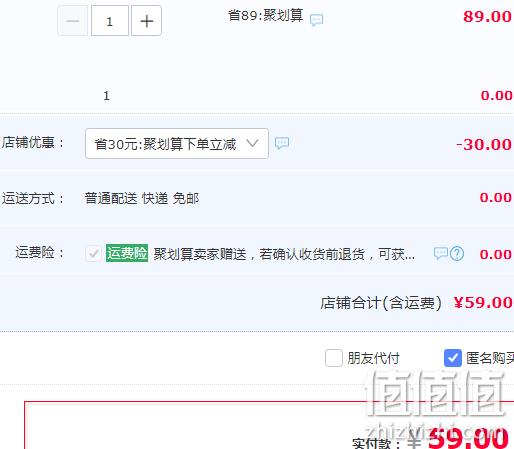The image size is (514, 449).
Task: Click the plus quantity button
Action: click(x=146, y=21)
